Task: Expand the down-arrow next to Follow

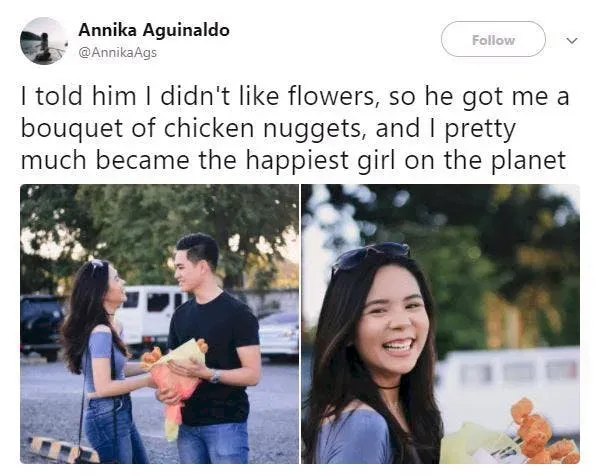Action: pyautogui.click(x=571, y=40)
